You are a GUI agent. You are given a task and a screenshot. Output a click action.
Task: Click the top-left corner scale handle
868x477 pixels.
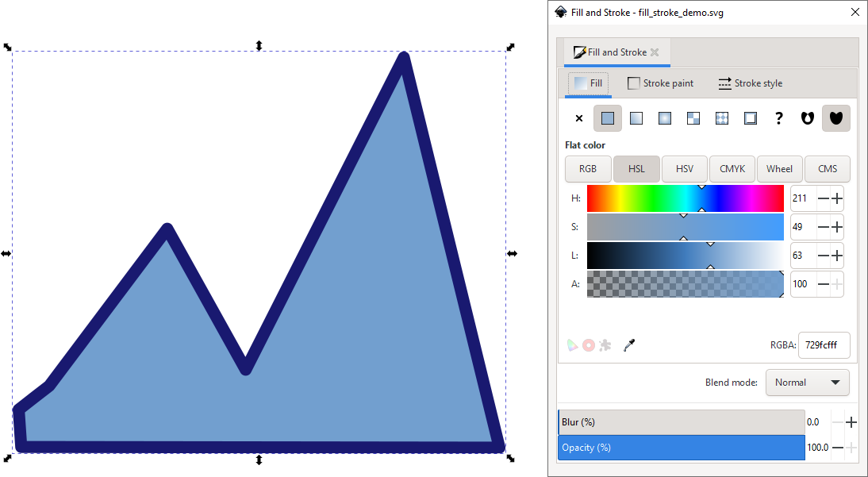pyautogui.click(x=7, y=47)
